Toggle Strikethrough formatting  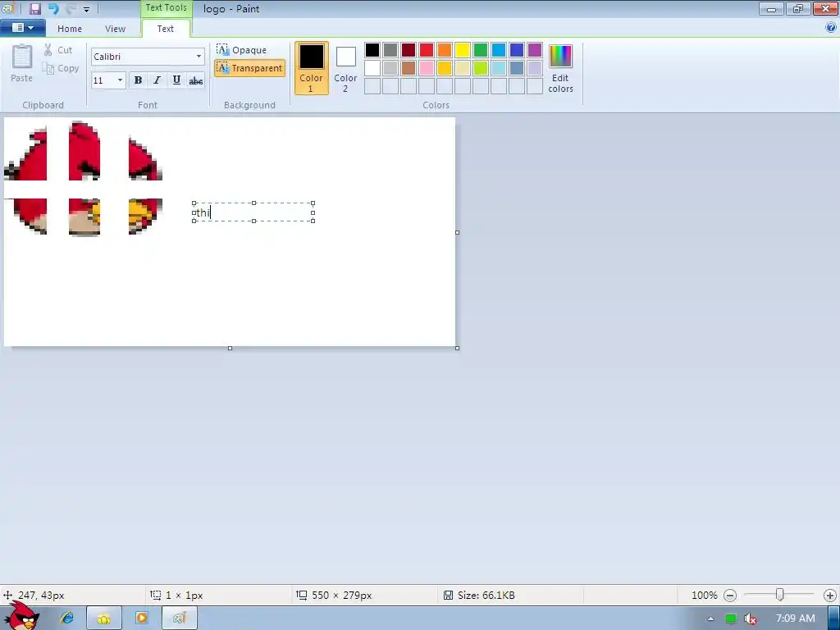[x=195, y=80]
